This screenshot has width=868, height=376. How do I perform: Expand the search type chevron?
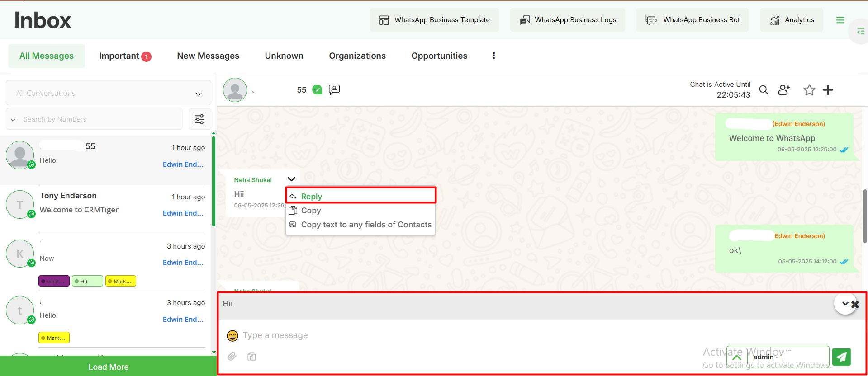(x=14, y=120)
